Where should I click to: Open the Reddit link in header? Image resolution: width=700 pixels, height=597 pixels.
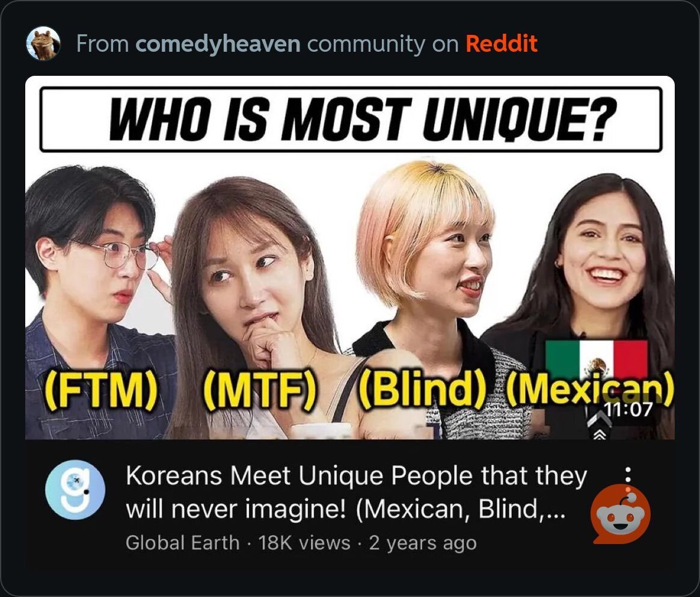pyautogui.click(x=502, y=43)
